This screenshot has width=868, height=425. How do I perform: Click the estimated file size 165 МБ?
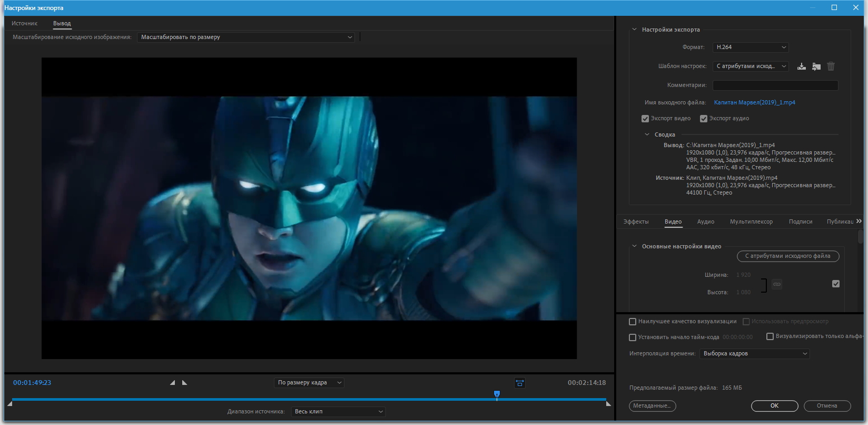pyautogui.click(x=732, y=388)
